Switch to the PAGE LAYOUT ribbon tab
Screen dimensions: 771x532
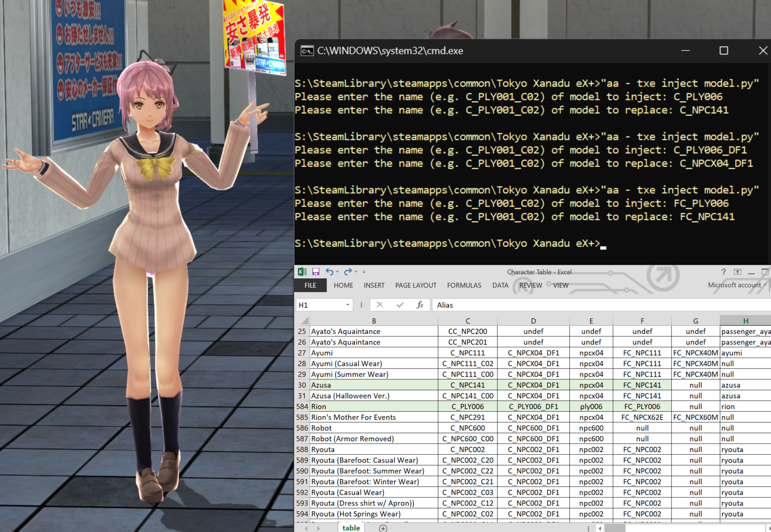click(x=416, y=285)
